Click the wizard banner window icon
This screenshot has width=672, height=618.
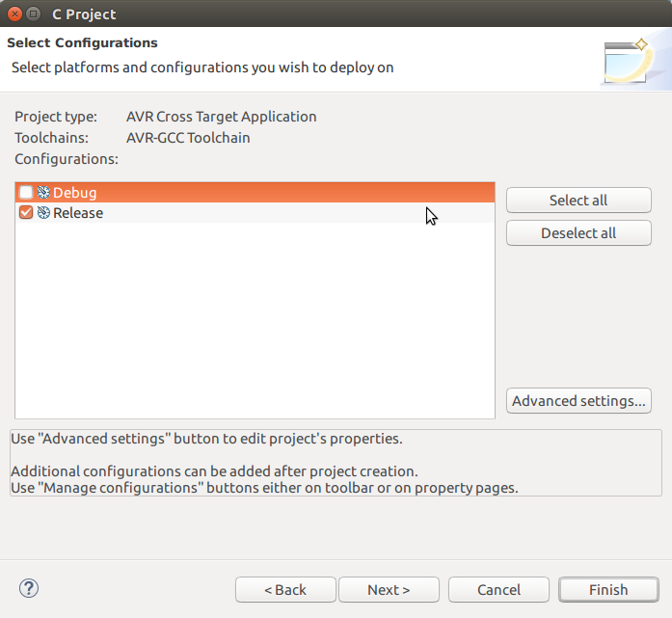627,61
